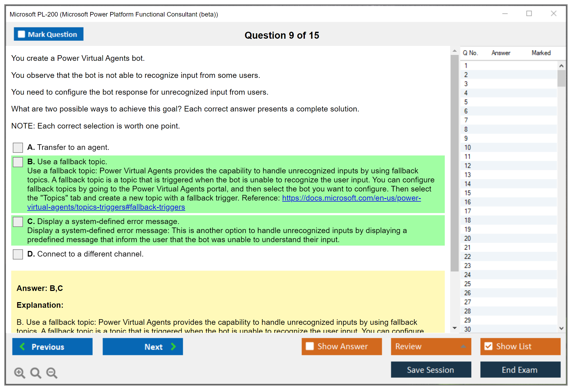The width and height of the screenshot is (574, 392).
Task: Check answer B Use a fallback topic
Action: (18, 162)
